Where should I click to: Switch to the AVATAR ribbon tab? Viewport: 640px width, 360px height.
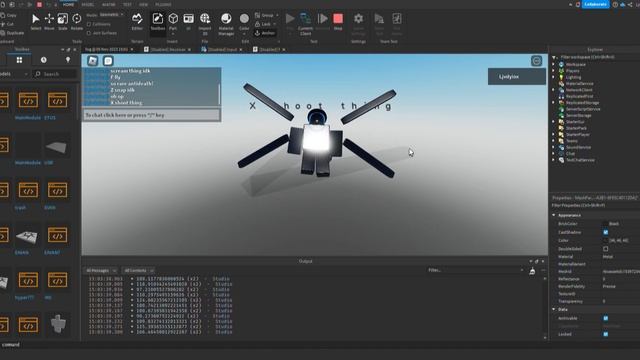pos(109,4)
